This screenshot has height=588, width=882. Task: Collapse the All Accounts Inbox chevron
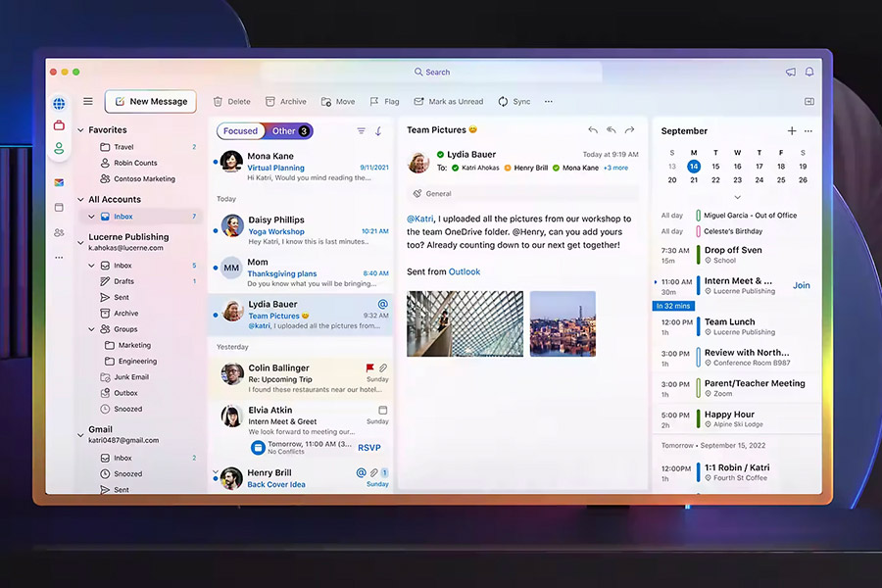click(91, 217)
